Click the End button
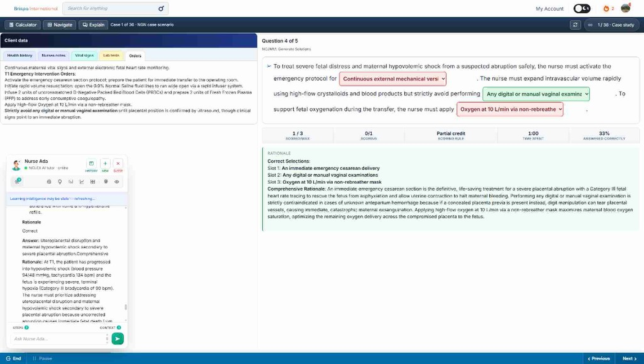Image resolution: width=644 pixels, height=364 pixels. [x=14, y=358]
